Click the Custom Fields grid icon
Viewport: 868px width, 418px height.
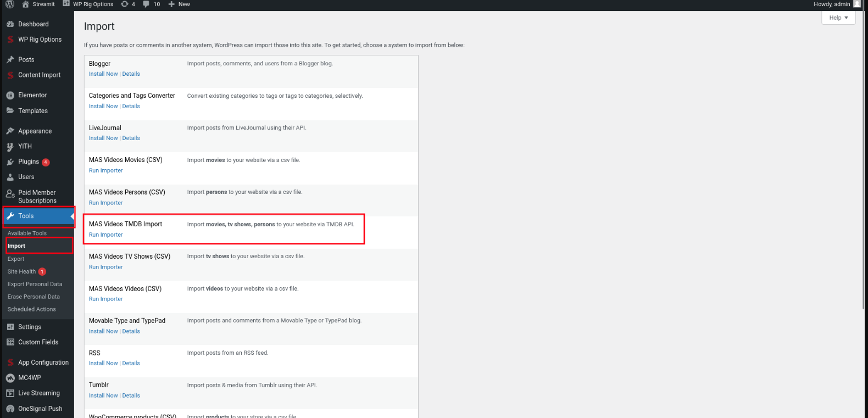tap(10, 342)
